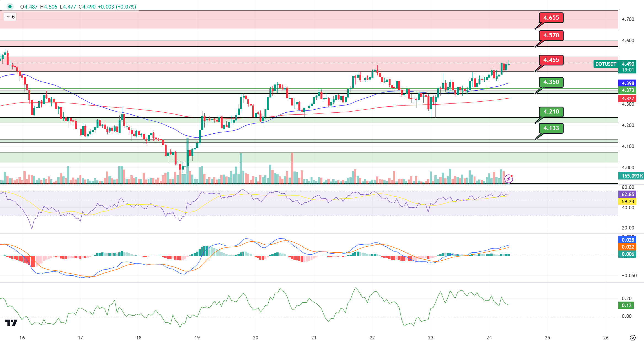Open chart settings gear on the time axis
This screenshot has height=343, width=644.
coord(633,337)
